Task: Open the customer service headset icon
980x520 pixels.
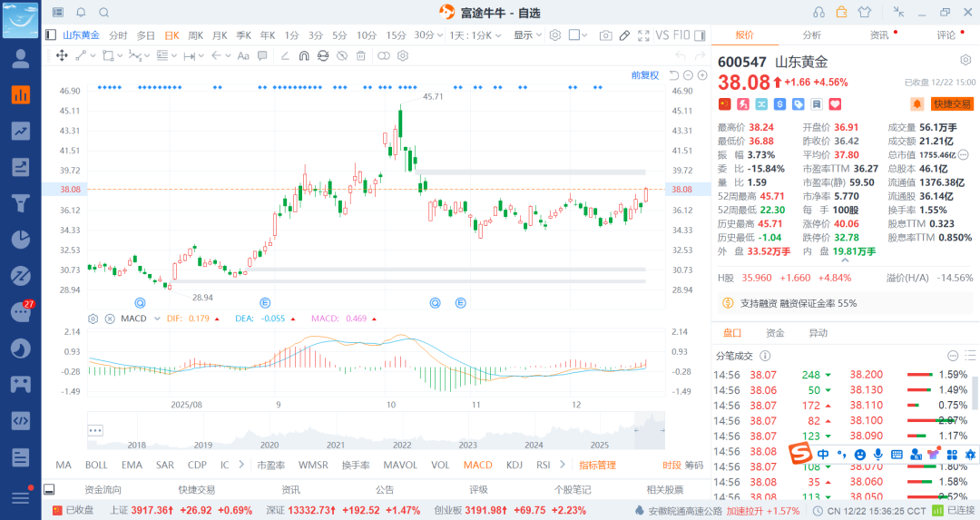Action: point(818,12)
